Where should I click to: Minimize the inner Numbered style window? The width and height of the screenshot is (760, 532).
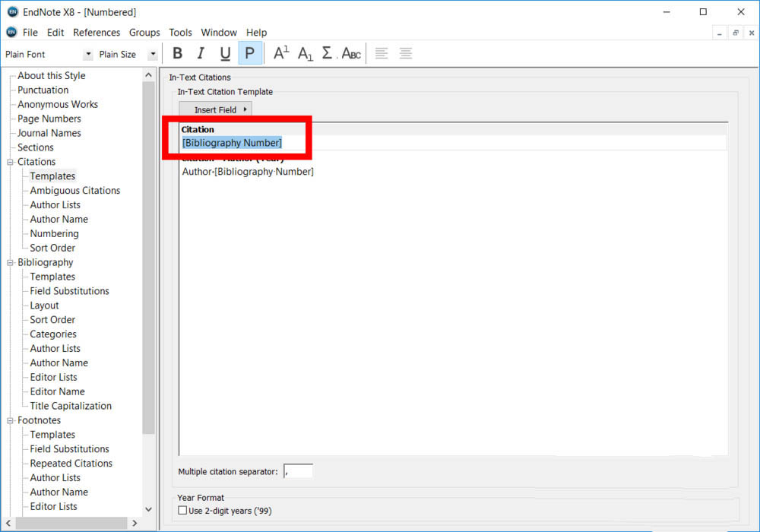pyautogui.click(x=719, y=33)
